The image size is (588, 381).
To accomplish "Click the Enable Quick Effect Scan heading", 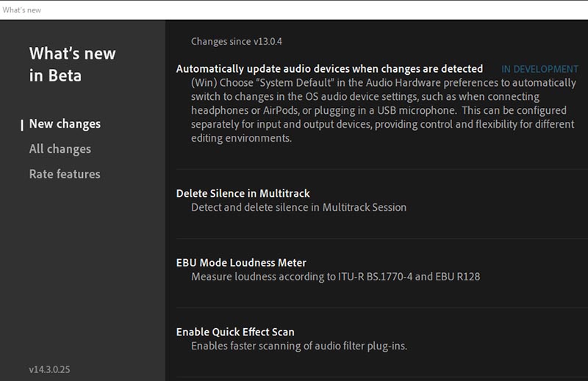I will click(x=235, y=332).
